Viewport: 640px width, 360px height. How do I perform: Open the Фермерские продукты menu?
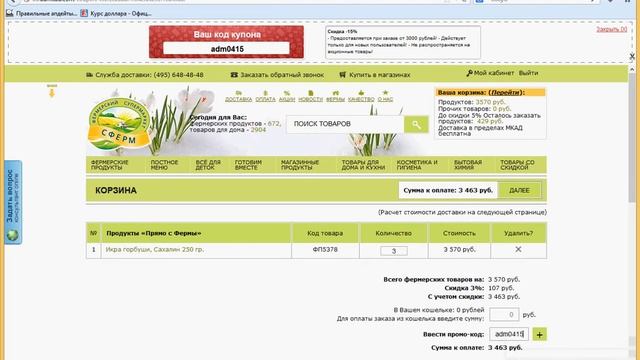[x=109, y=165]
